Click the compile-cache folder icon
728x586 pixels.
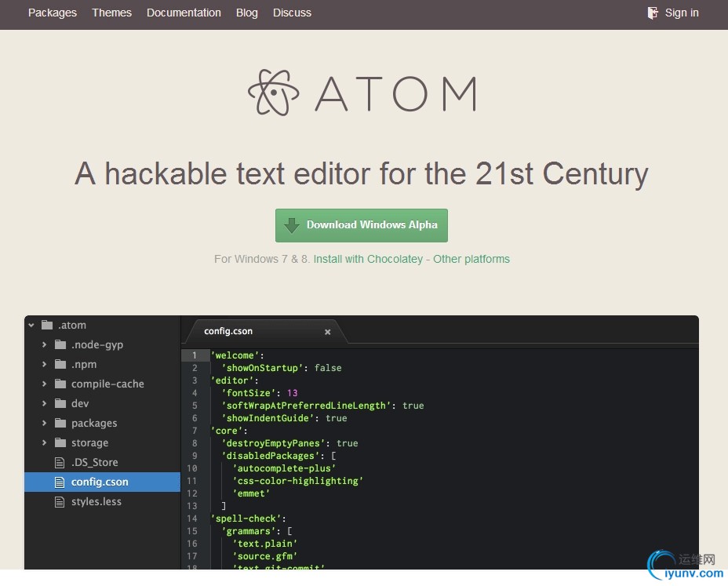(60, 383)
